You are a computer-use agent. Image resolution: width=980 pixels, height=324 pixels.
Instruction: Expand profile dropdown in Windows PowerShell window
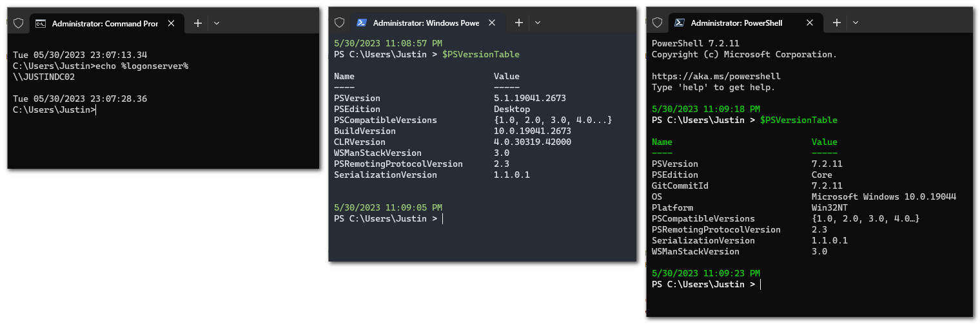click(x=538, y=23)
